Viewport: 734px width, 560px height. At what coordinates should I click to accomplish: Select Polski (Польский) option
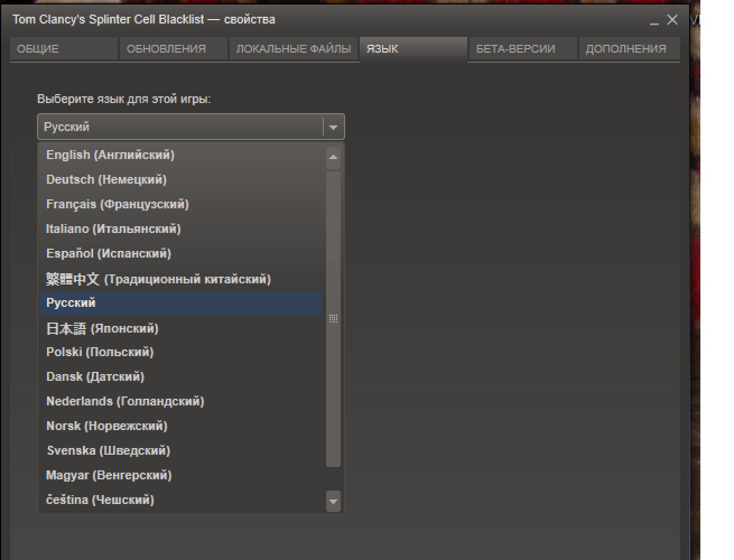pos(180,352)
